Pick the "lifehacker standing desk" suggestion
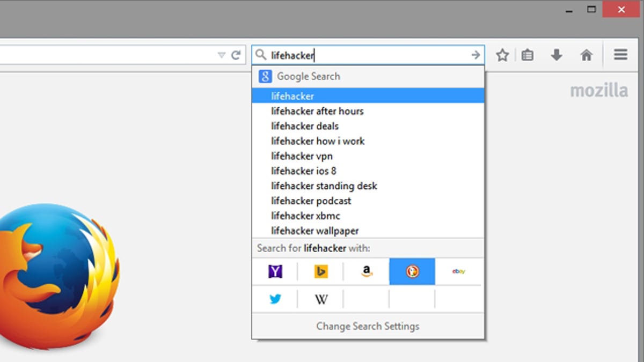This screenshot has height=362, width=644. [368, 186]
